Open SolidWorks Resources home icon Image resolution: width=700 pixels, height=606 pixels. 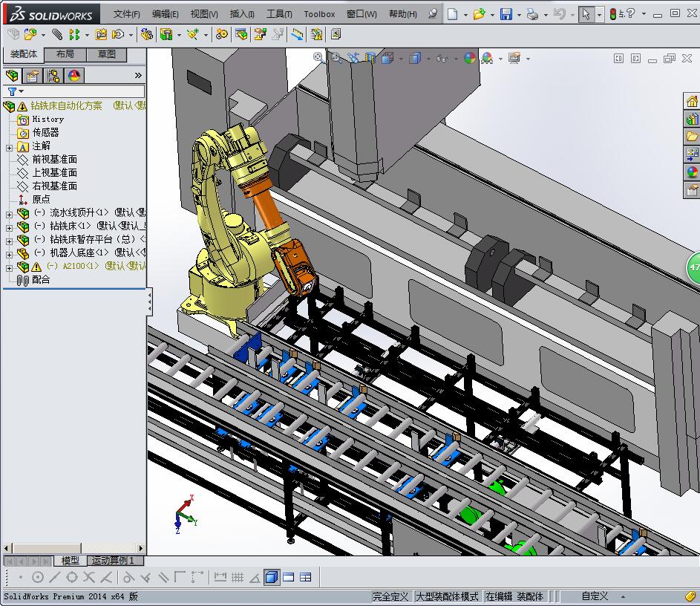(x=692, y=102)
